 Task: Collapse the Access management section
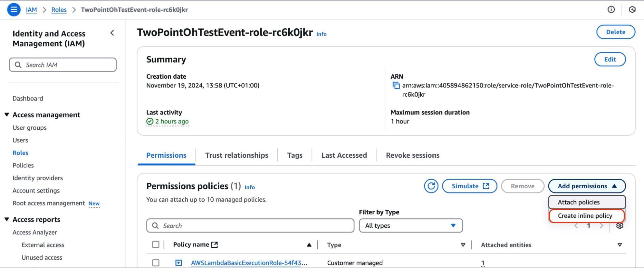(7, 114)
